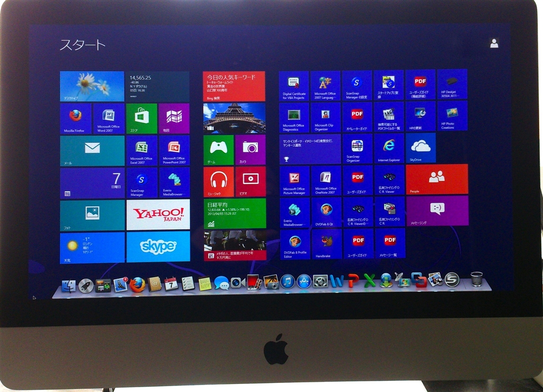The height and width of the screenshot is (392, 543).
Task: Open the red Video tile
Action: [x=250, y=182]
